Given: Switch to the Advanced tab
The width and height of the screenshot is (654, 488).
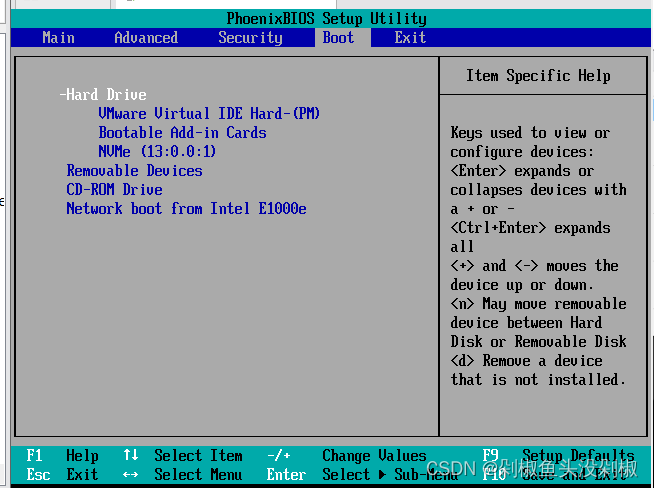Looking at the screenshot, I should pos(146,38).
